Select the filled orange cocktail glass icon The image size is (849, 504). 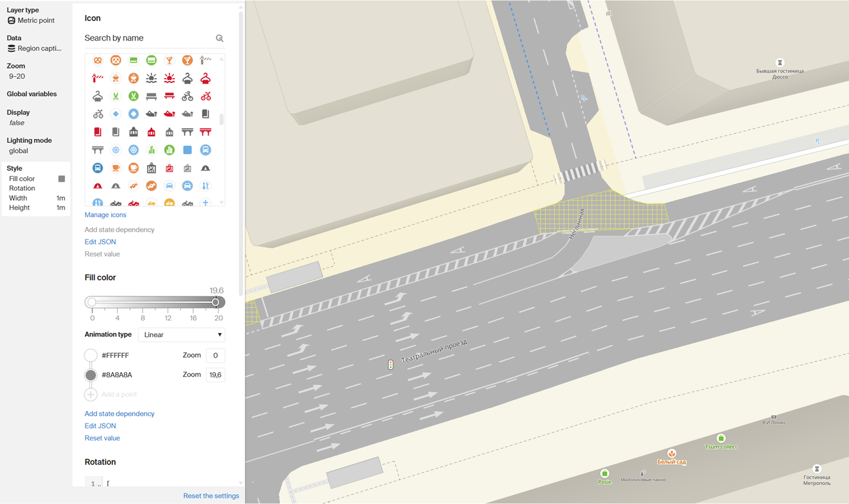point(187,60)
